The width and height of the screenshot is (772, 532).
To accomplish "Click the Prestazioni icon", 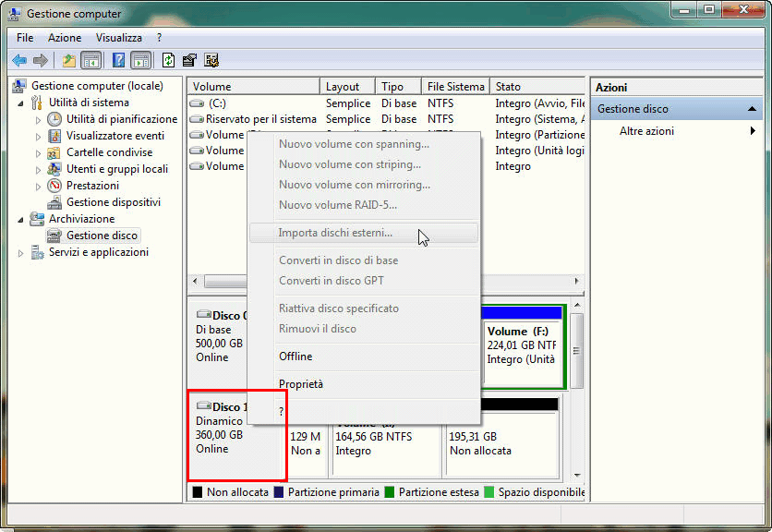I will pyautogui.click(x=54, y=186).
